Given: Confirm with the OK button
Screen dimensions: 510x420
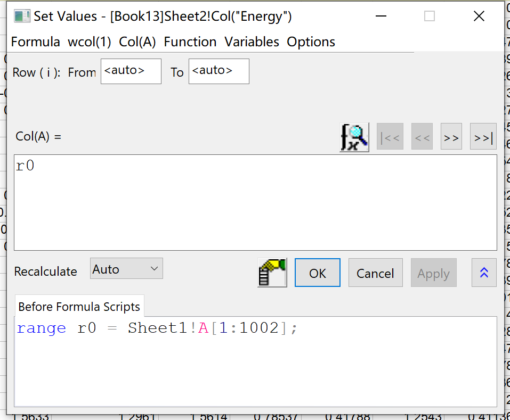Looking at the screenshot, I should (318, 273).
